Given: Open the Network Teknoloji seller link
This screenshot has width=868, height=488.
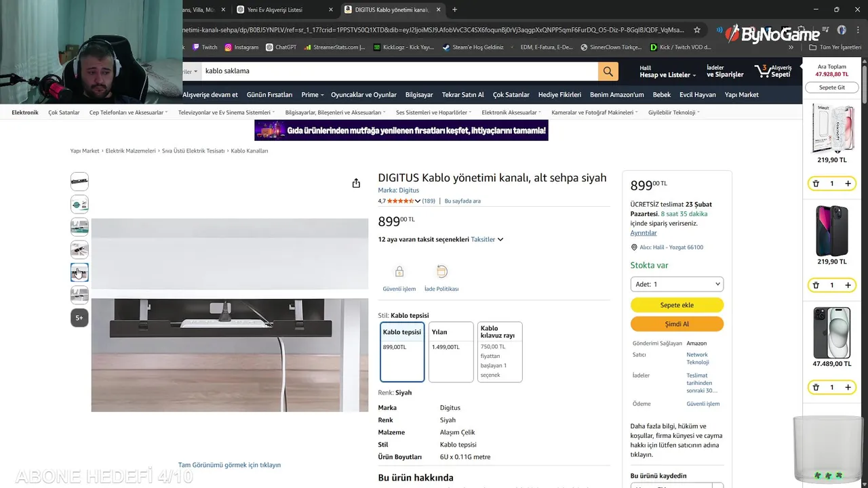Looking at the screenshot, I should [x=698, y=359].
